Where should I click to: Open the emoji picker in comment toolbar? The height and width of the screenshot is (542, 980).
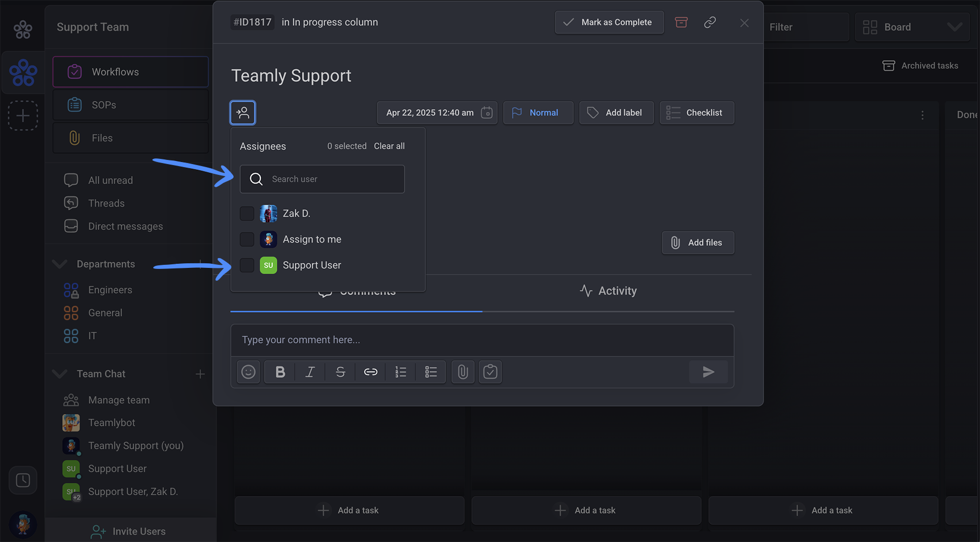coord(248,372)
